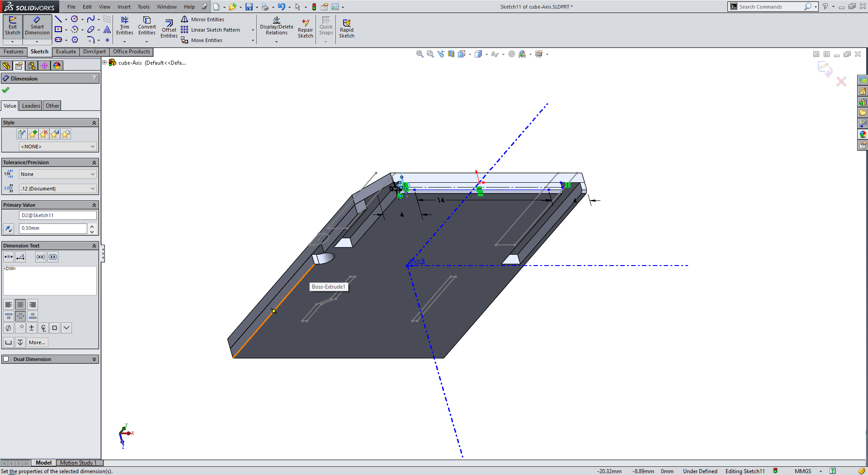Click the Exit Sketch button
The height and width of the screenshot is (475, 868).
click(13, 26)
